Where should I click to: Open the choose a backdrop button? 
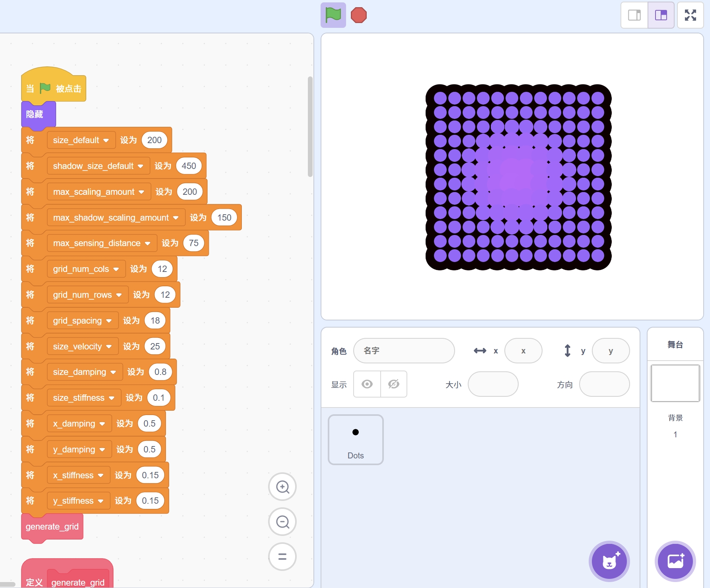(x=675, y=561)
